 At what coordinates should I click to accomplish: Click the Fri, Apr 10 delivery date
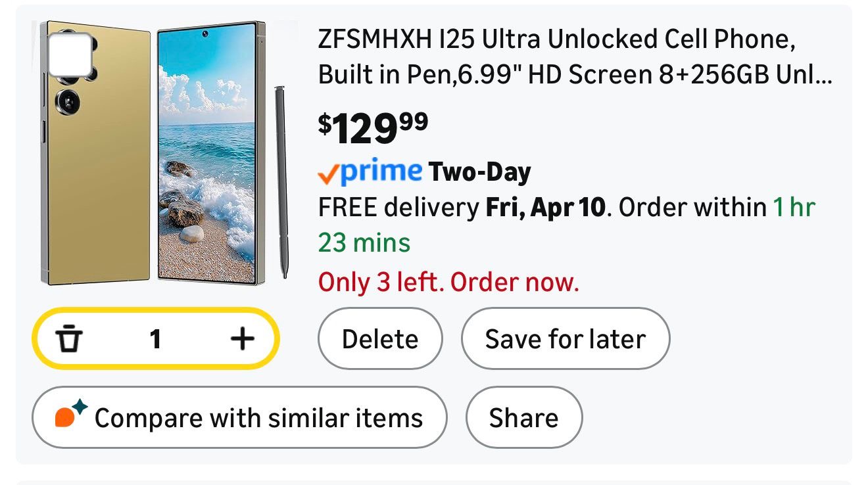pyautogui.click(x=544, y=208)
